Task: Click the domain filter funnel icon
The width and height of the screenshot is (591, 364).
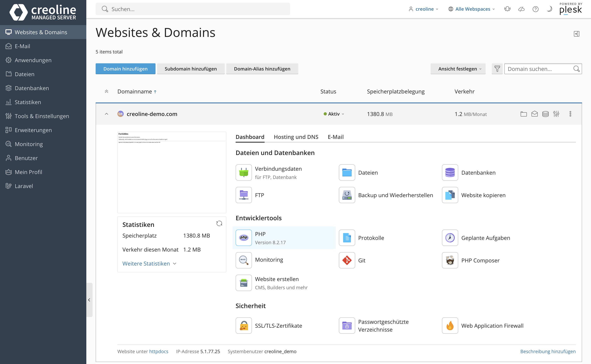Action: click(497, 69)
